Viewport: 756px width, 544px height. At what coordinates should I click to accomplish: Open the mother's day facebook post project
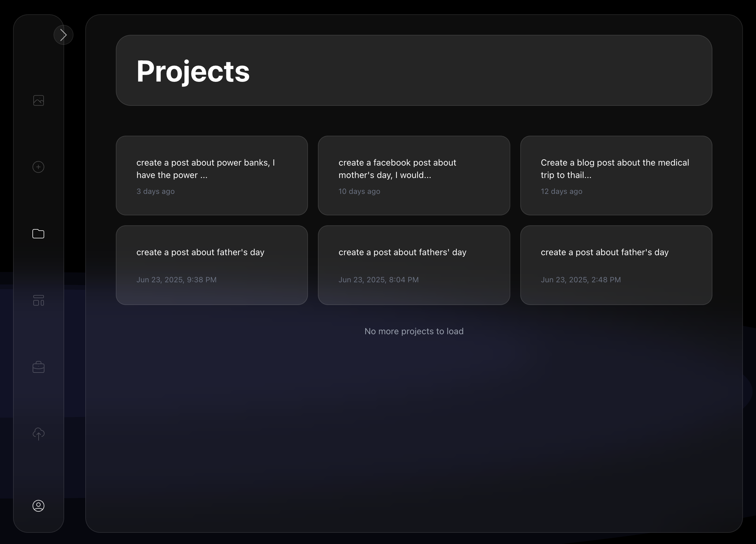pos(414,176)
